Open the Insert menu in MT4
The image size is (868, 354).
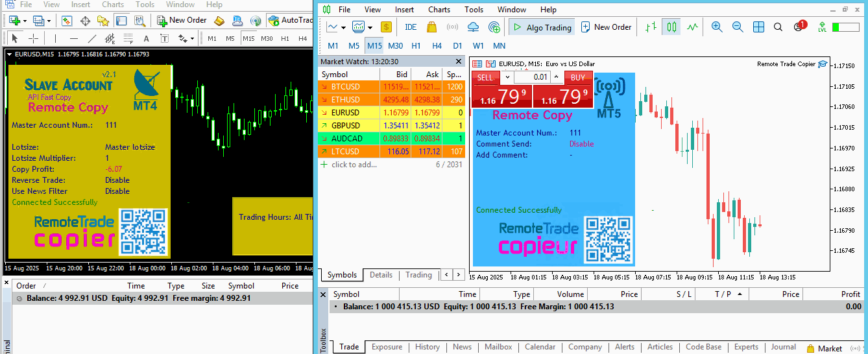click(x=80, y=5)
